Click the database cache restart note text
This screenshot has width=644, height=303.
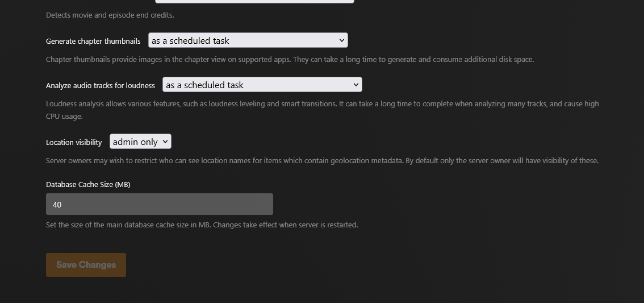tap(202, 225)
